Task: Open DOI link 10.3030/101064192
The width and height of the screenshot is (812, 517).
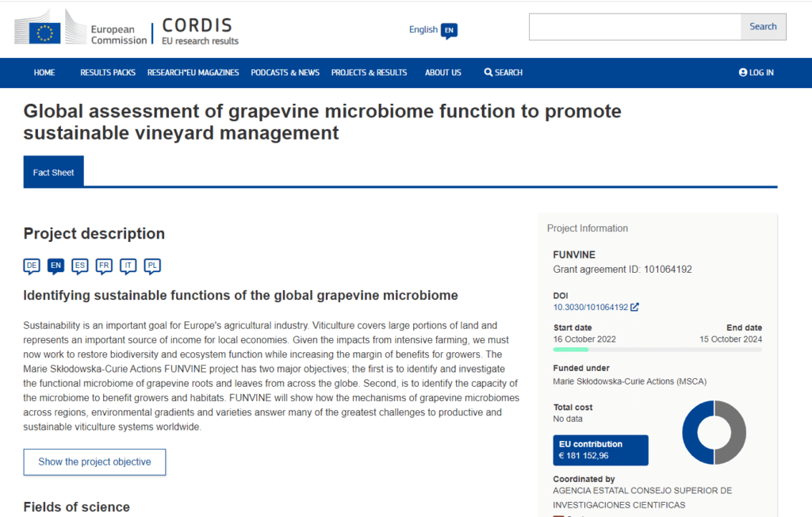Action: (590, 307)
